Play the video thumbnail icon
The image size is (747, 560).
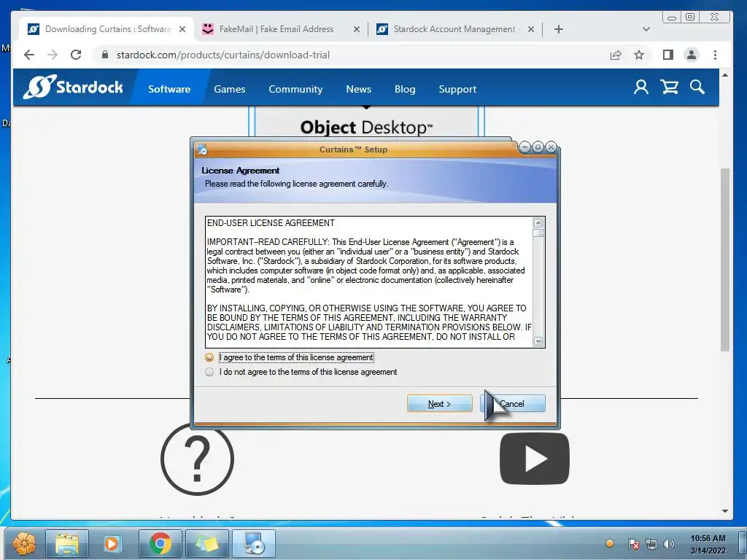535,459
